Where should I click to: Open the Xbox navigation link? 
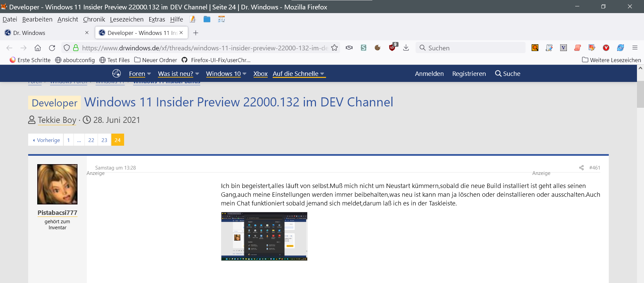pos(261,74)
